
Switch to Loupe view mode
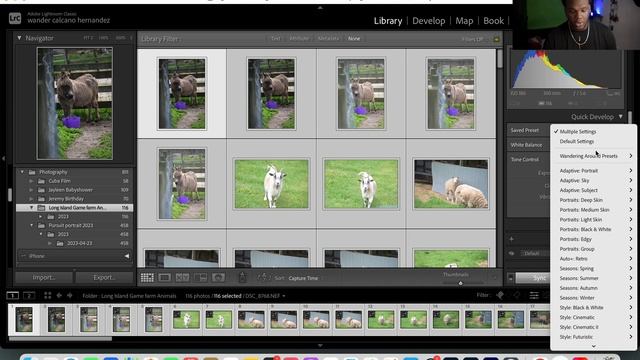[165, 278]
